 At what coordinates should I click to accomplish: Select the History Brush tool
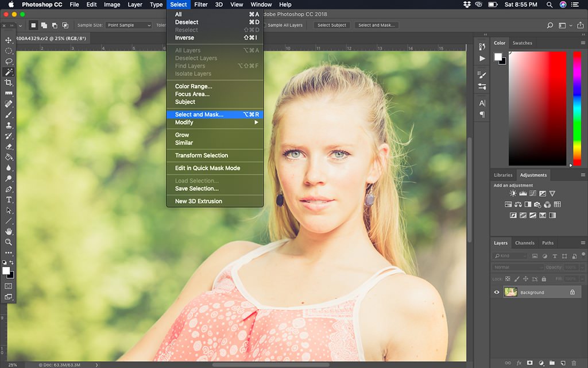coord(9,136)
